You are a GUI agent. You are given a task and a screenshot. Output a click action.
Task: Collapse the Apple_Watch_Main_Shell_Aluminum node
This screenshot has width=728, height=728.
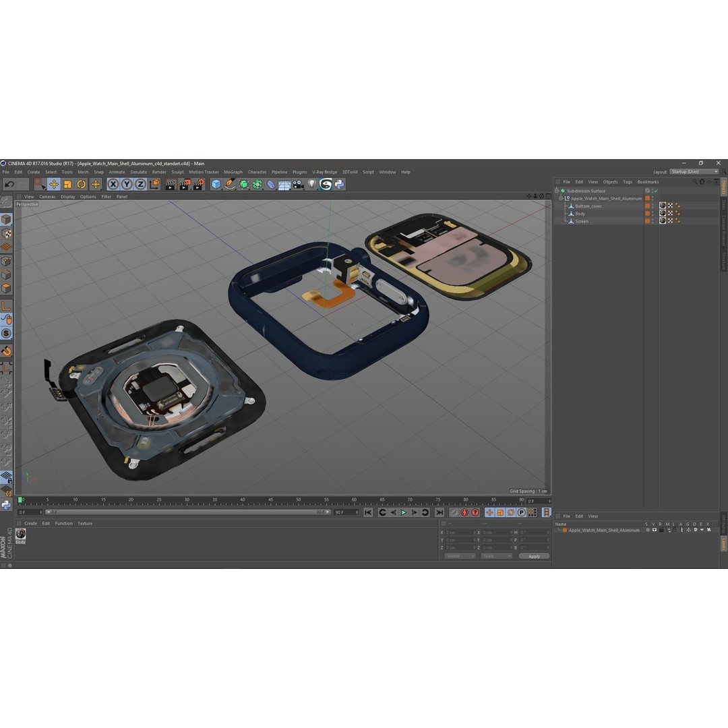(561, 198)
